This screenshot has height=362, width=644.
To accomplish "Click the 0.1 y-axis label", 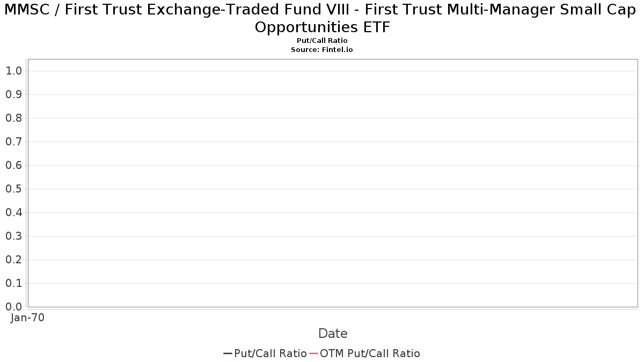I will (13, 283).
